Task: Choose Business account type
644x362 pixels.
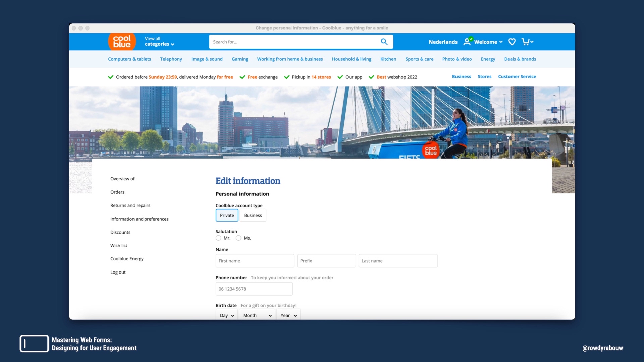Action: (x=253, y=215)
